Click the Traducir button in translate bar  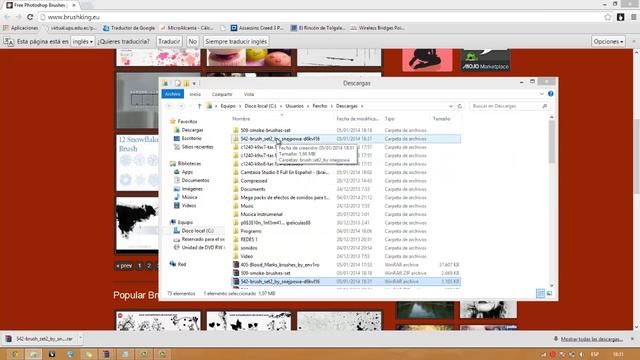click(169, 42)
